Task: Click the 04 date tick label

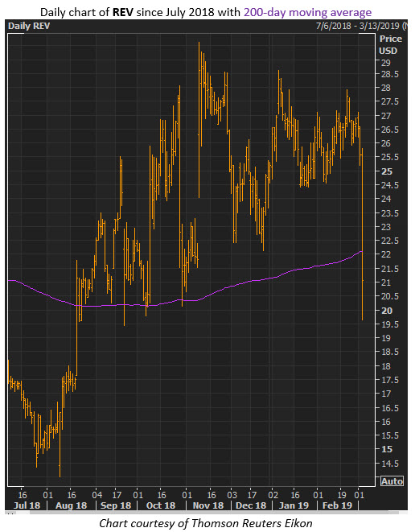Action: click(x=97, y=495)
